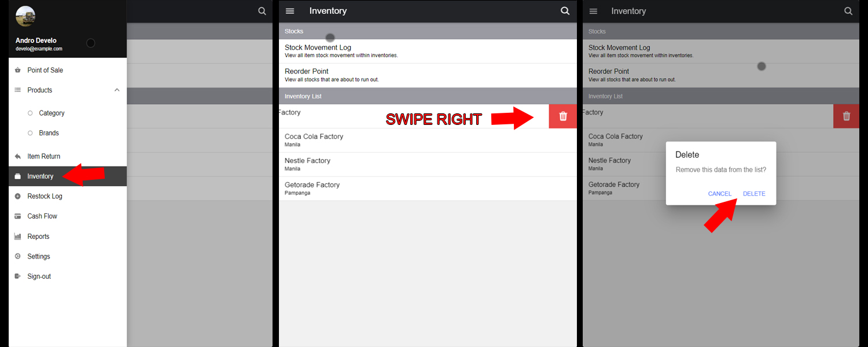
Task: Select the Category radio circle under Products
Action: tap(30, 113)
